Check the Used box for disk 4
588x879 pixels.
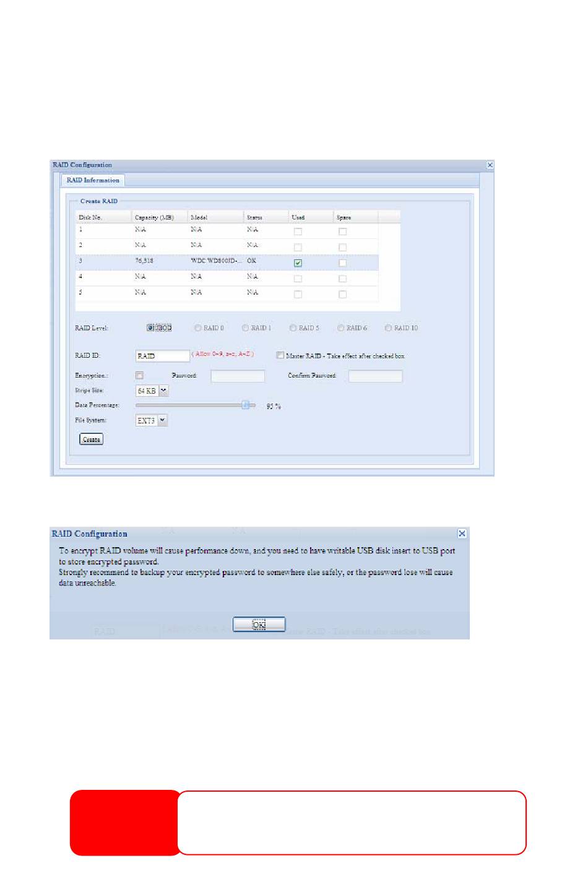pyautogui.click(x=298, y=279)
